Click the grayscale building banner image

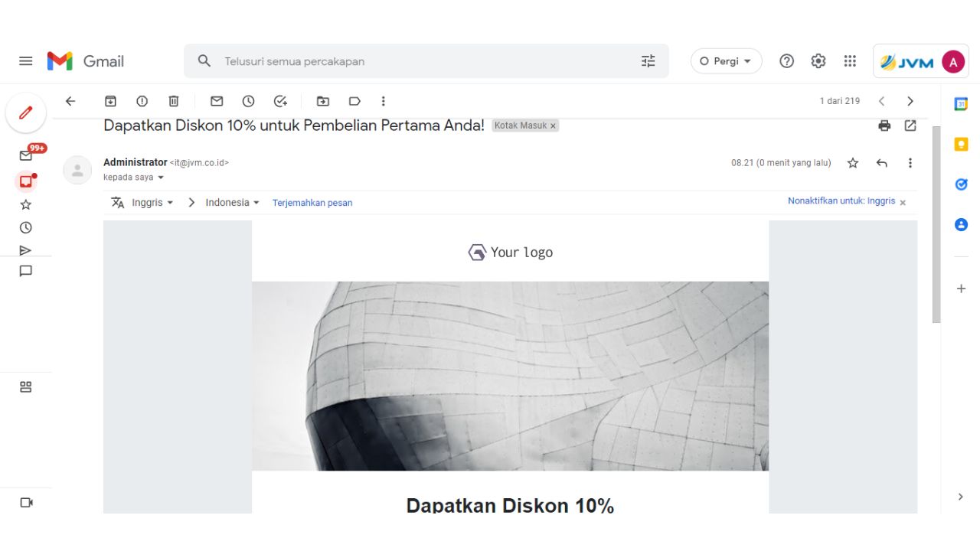510,376
